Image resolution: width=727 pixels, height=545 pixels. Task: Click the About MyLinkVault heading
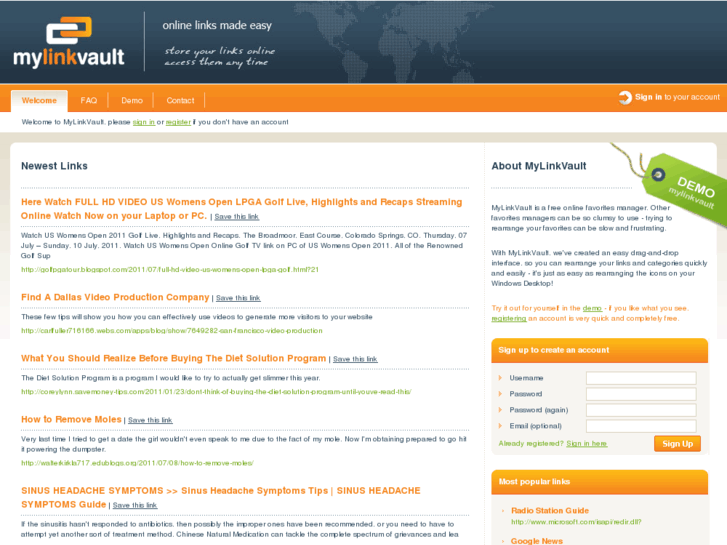tap(539, 166)
